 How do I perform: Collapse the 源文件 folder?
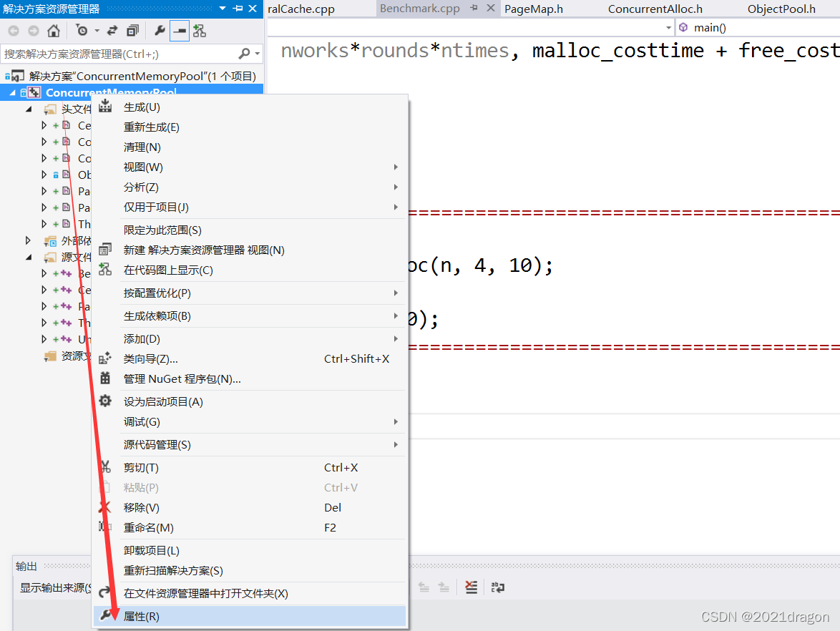[29, 257]
